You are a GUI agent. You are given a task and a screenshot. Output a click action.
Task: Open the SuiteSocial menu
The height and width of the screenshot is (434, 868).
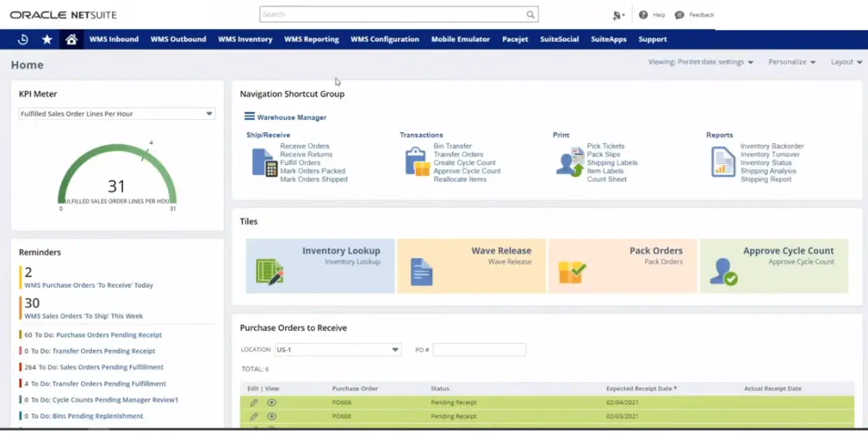point(560,40)
